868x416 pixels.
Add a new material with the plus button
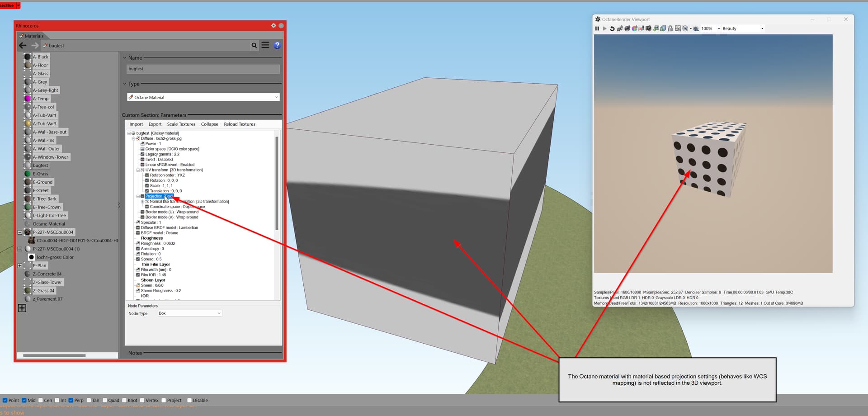(22, 308)
